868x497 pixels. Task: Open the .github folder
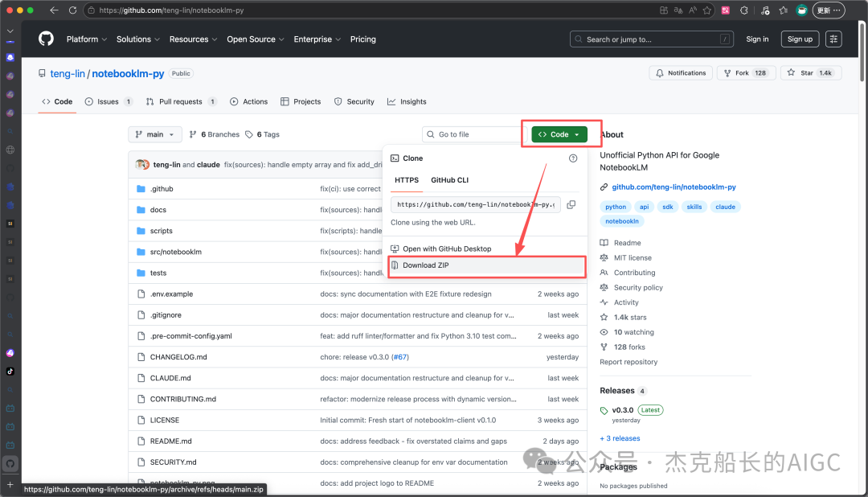pyautogui.click(x=162, y=189)
